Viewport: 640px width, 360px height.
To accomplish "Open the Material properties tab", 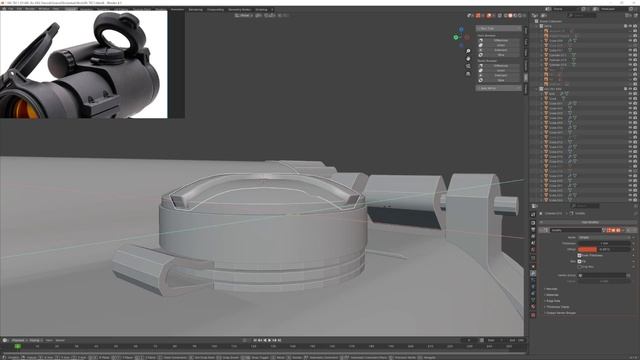I will click(x=533, y=308).
